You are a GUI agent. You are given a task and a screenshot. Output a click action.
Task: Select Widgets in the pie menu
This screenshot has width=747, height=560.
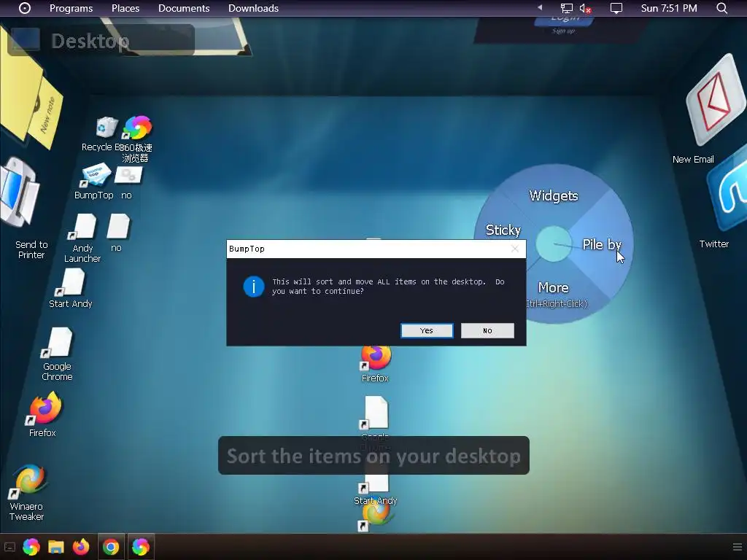tap(554, 195)
